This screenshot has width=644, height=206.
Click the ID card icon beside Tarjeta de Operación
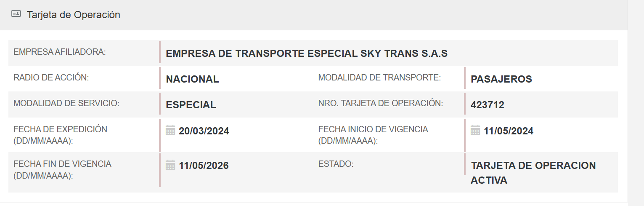(x=16, y=14)
